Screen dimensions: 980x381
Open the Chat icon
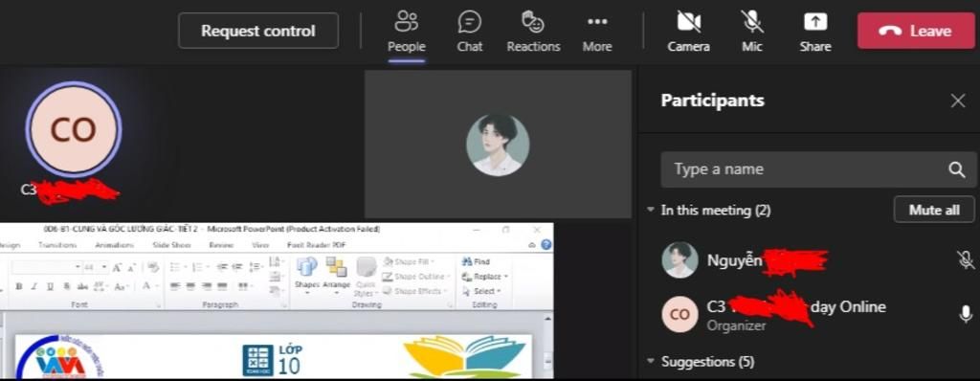point(469,32)
